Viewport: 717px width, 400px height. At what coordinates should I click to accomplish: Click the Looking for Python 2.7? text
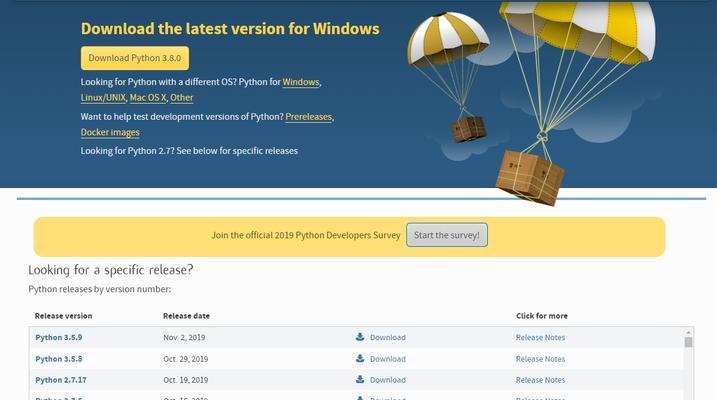pos(189,151)
